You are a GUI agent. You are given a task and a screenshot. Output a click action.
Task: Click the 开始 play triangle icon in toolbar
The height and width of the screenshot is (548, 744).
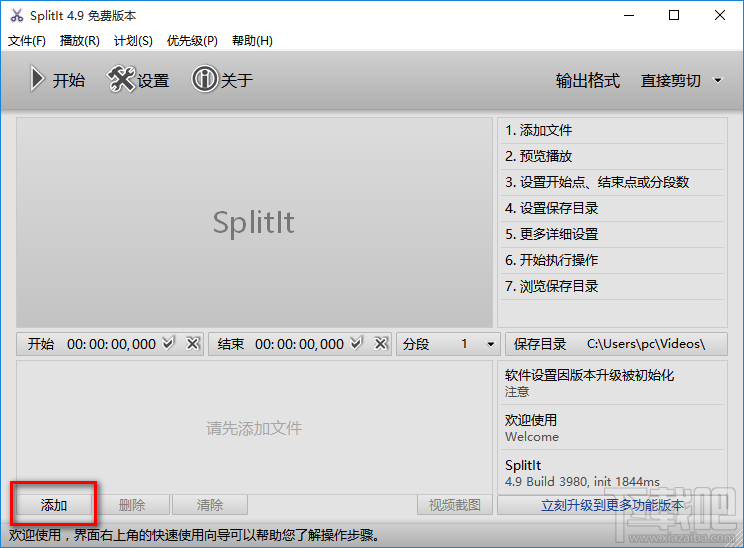coord(37,79)
